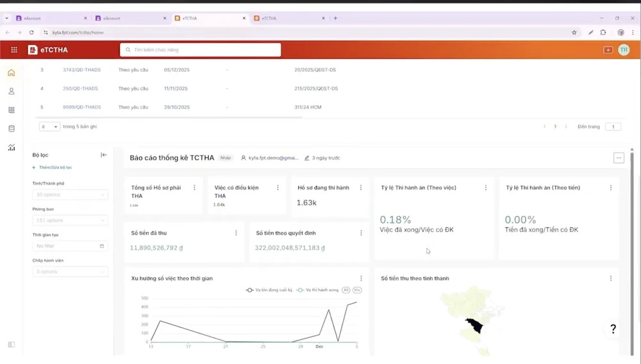The height and width of the screenshot is (364, 641).
Task: Open the app launcher grid icon
Action: click(14, 50)
